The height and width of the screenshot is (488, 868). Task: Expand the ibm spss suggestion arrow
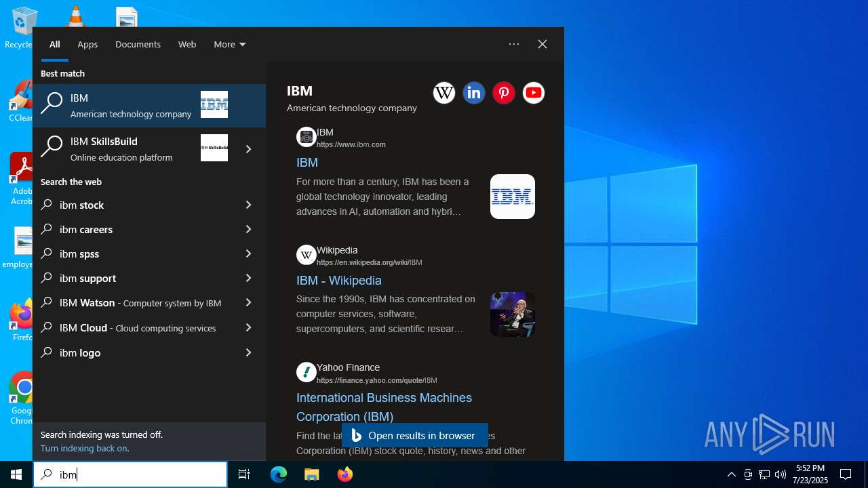248,253
